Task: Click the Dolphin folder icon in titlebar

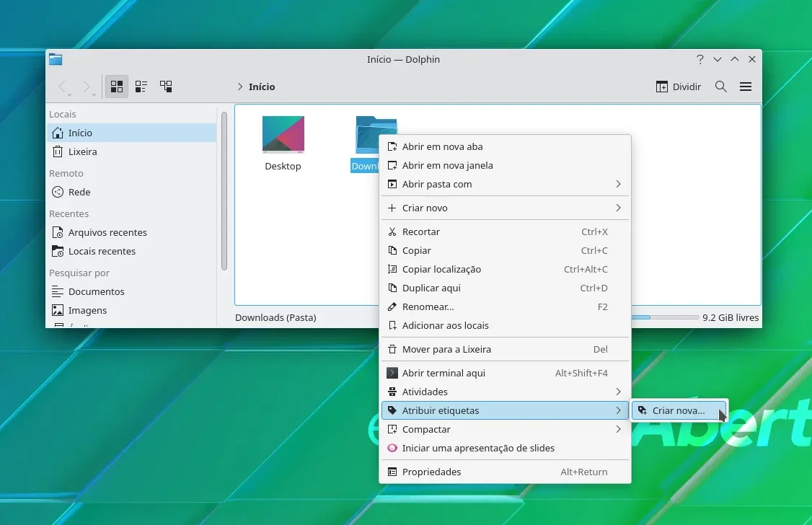Action: click(56, 60)
